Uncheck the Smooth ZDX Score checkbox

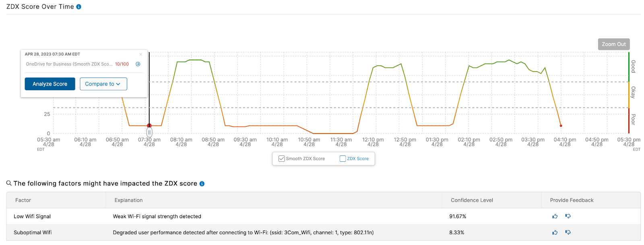click(282, 159)
